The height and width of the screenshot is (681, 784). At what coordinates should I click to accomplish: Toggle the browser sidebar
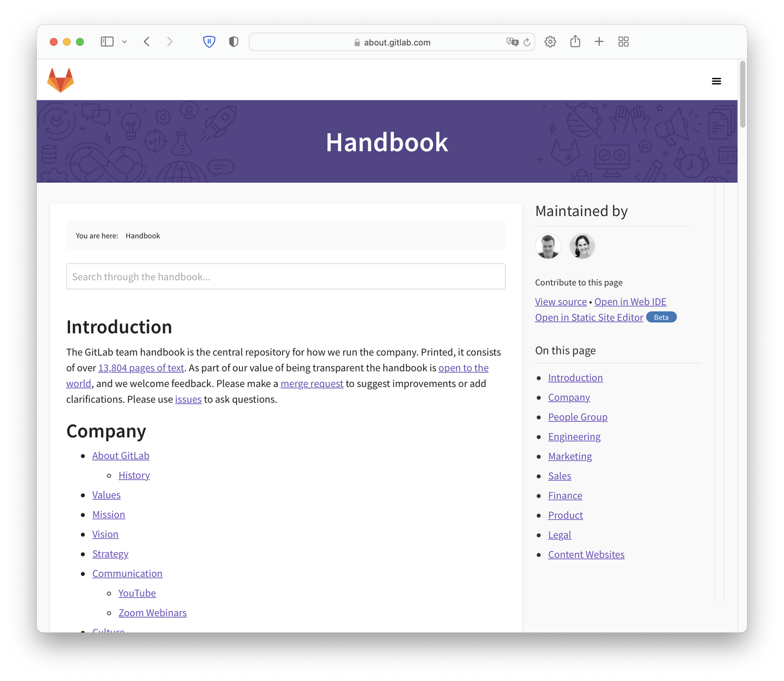click(x=107, y=41)
